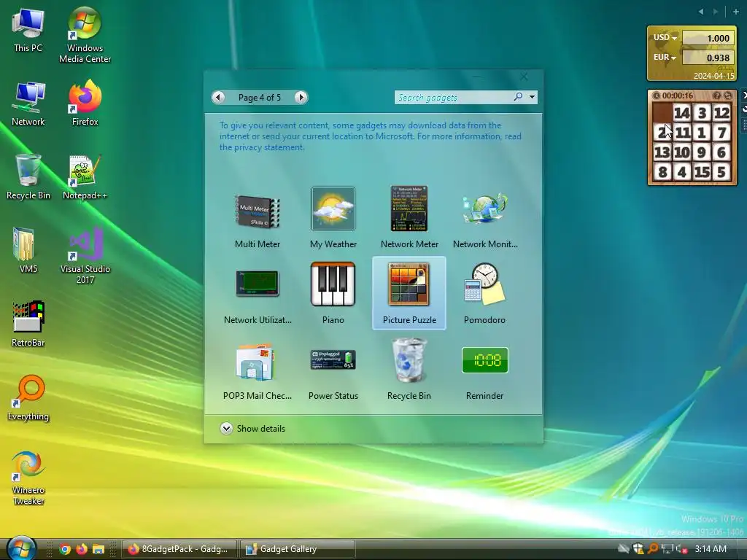Image resolution: width=747 pixels, height=560 pixels.
Task: Open File Explorer from quick launch
Action: (x=98, y=549)
